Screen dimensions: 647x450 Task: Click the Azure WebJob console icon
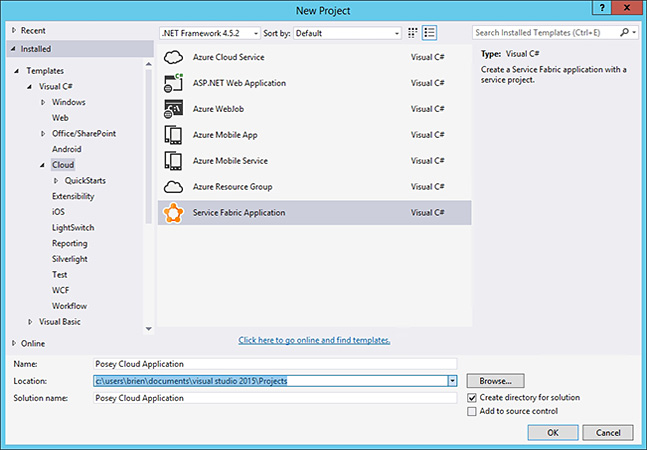coord(173,109)
